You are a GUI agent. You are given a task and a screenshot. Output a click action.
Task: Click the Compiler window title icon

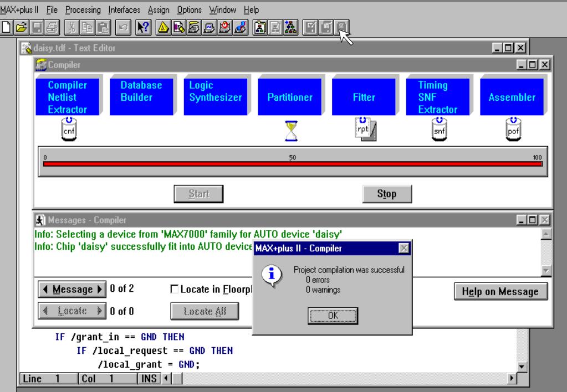pyautogui.click(x=41, y=65)
